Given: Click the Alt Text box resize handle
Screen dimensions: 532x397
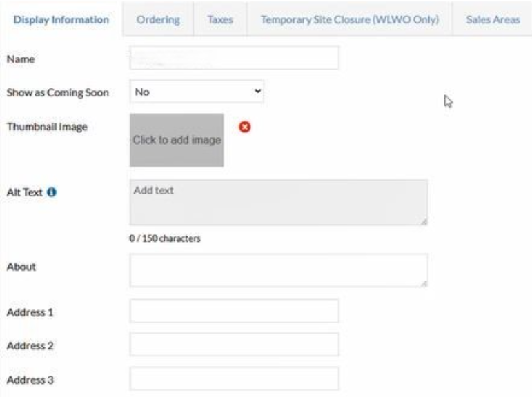Looking at the screenshot, I should [x=424, y=221].
